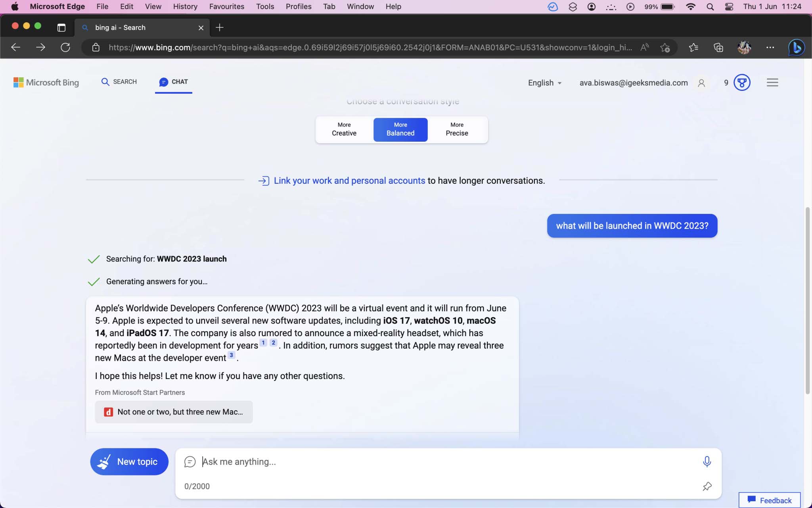Select More Balanced conversation style
The image size is (812, 508).
point(400,129)
